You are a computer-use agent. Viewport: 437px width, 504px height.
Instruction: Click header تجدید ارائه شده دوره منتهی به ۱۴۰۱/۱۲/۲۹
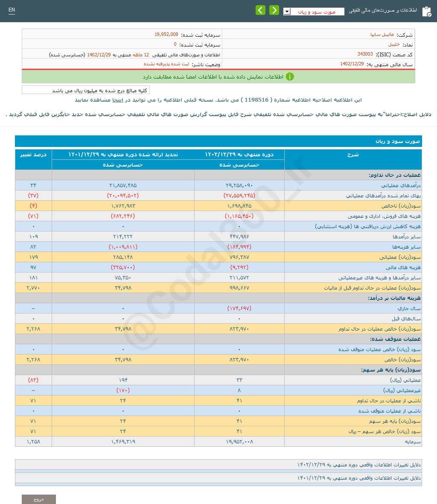(x=123, y=155)
